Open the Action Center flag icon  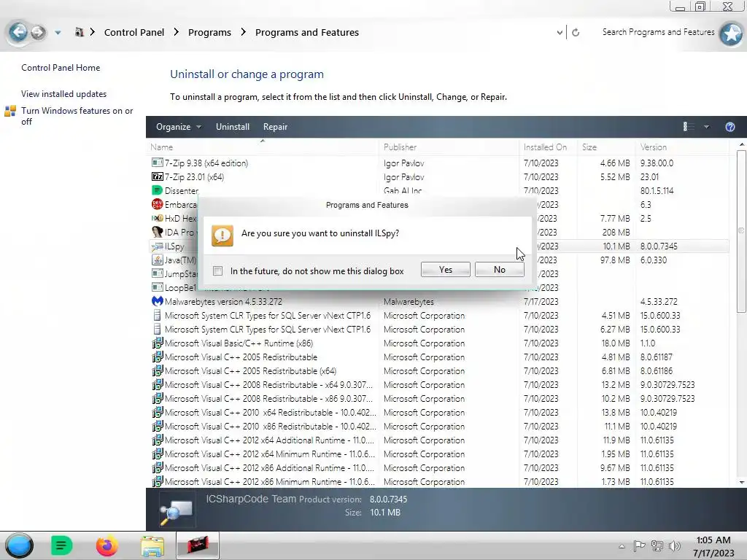click(x=639, y=545)
